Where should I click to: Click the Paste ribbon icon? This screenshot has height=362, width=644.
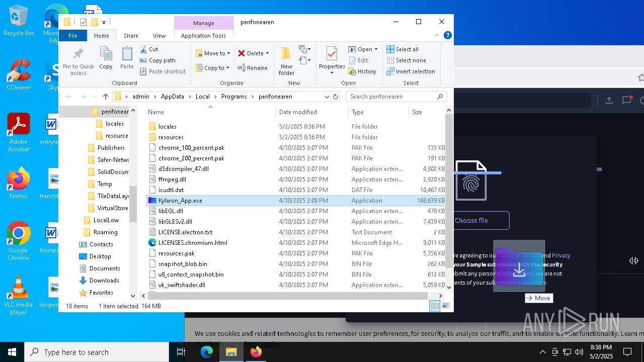(127, 58)
